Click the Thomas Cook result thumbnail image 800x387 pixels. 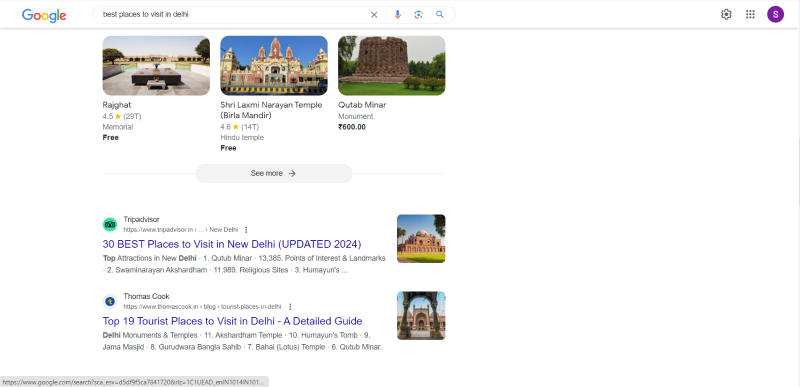[421, 316]
